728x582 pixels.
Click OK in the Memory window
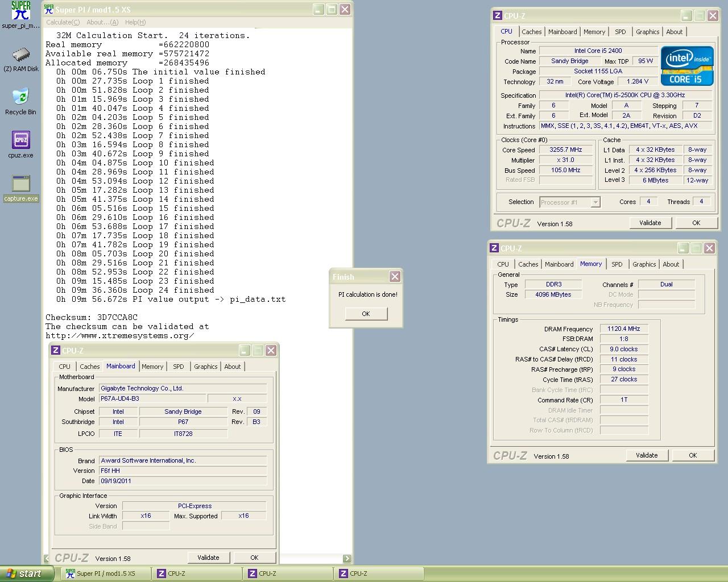click(x=693, y=455)
